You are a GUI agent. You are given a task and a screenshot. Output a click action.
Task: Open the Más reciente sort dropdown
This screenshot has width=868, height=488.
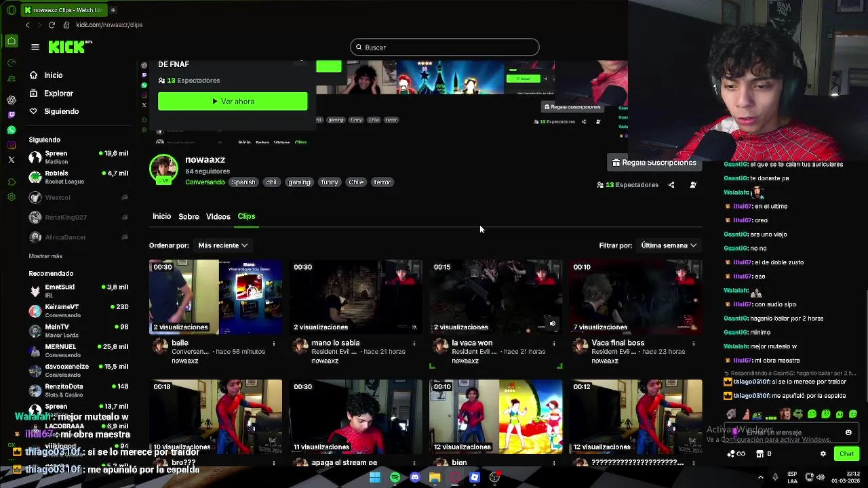point(222,245)
